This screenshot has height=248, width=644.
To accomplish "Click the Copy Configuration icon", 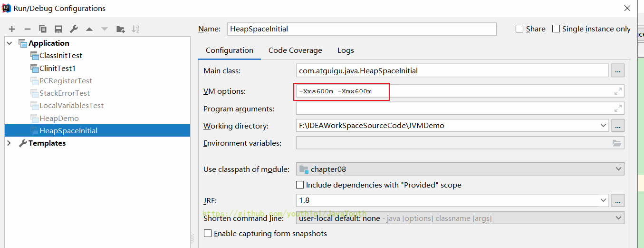I will coord(43,29).
